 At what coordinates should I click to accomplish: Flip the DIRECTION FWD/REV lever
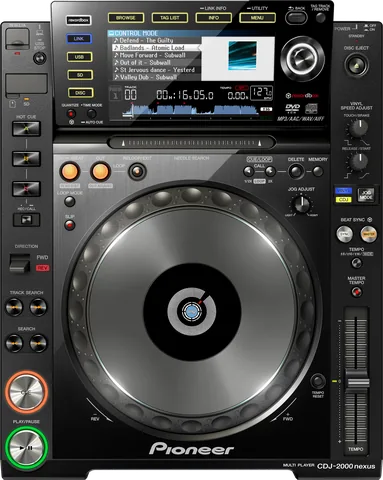coord(19,263)
